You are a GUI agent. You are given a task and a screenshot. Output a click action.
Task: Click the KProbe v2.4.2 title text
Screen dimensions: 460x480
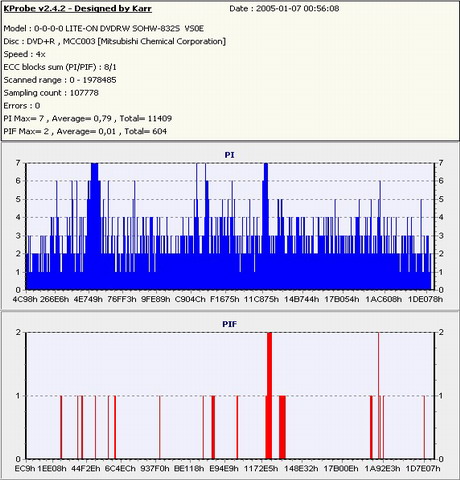(78, 8)
